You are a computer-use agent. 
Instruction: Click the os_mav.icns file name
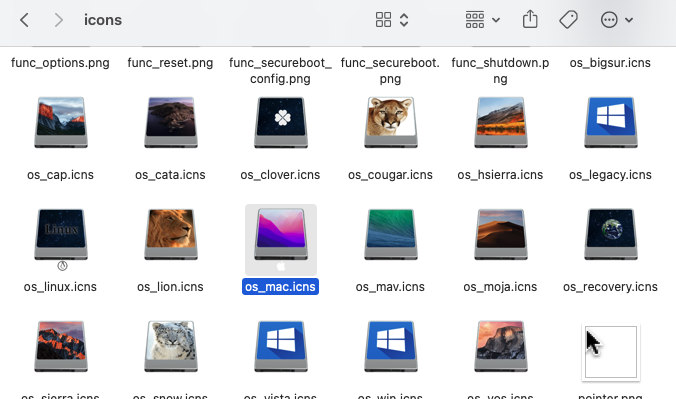click(390, 287)
